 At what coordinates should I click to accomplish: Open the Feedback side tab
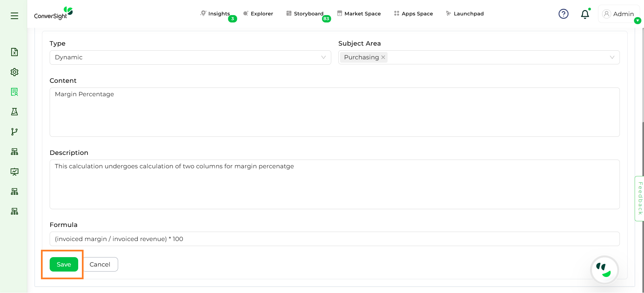pos(640,198)
